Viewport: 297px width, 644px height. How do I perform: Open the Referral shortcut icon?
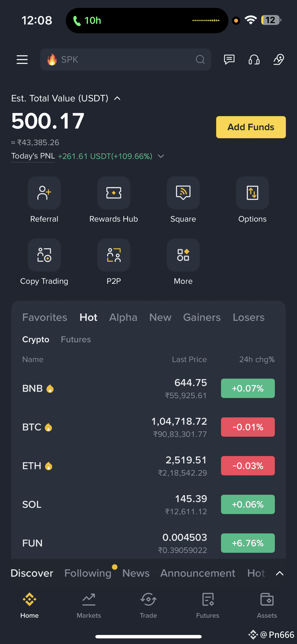44,193
